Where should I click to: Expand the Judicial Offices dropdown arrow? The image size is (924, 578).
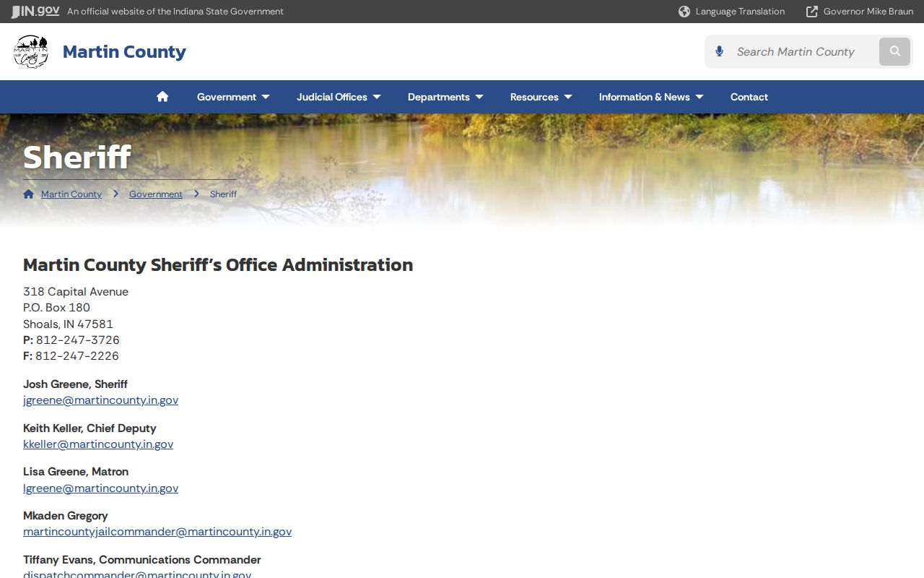pos(377,97)
